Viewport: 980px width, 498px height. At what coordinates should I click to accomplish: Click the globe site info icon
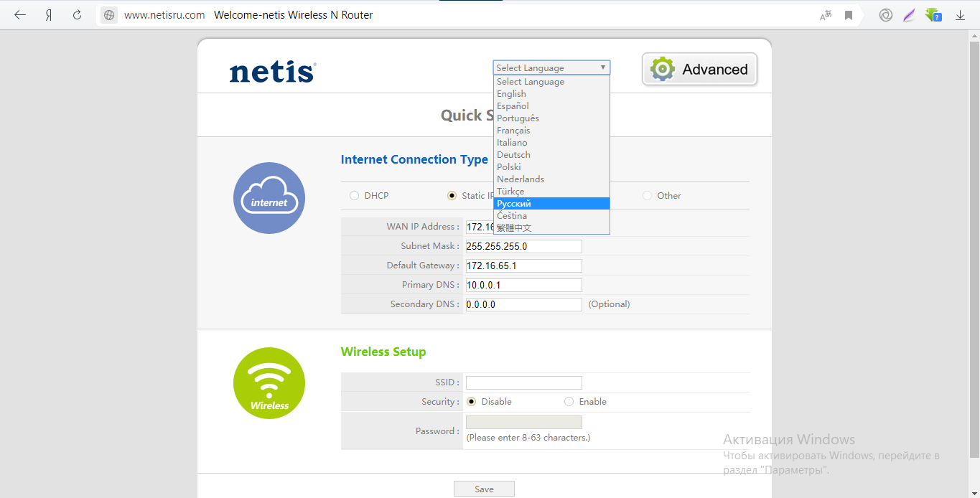108,15
